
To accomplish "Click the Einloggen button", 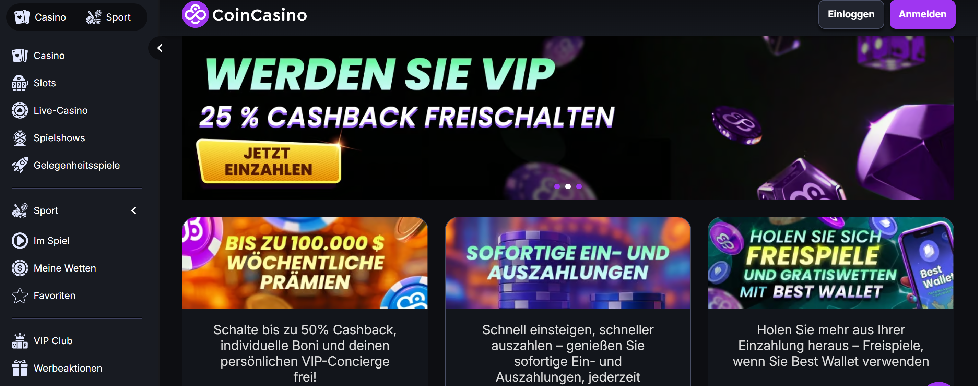I will (851, 14).
